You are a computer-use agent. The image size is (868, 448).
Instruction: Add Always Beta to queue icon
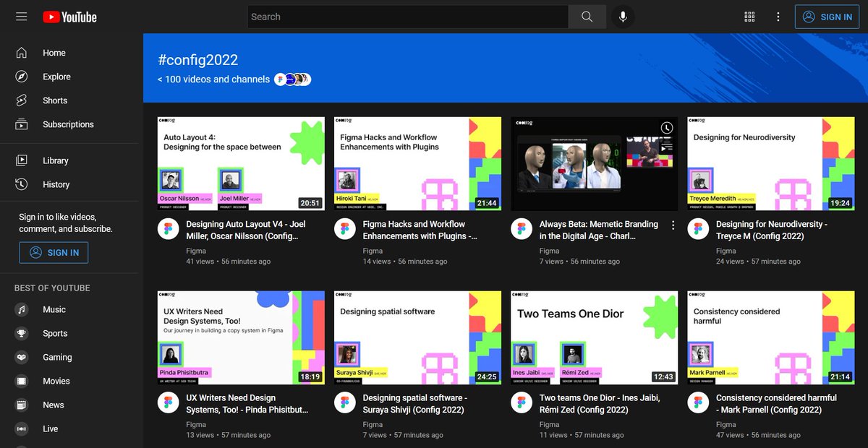point(666,147)
